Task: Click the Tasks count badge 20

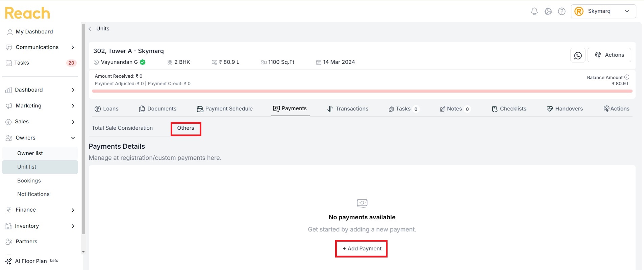Action: tap(71, 63)
